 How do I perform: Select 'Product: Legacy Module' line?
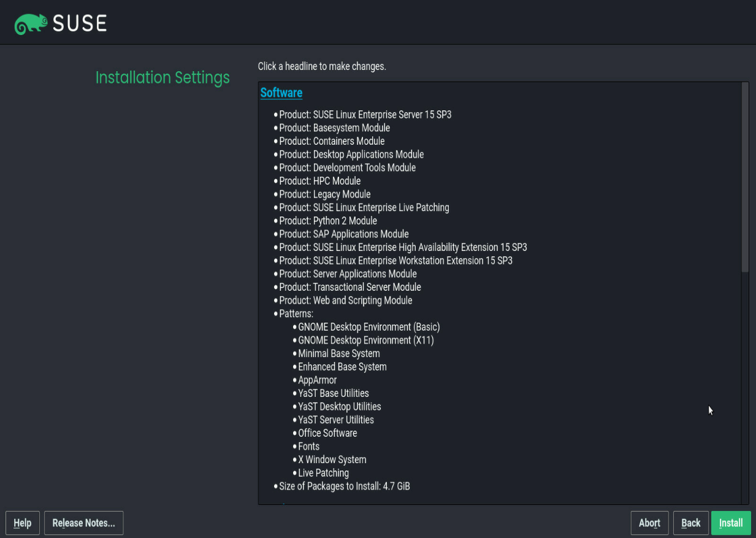(x=325, y=194)
